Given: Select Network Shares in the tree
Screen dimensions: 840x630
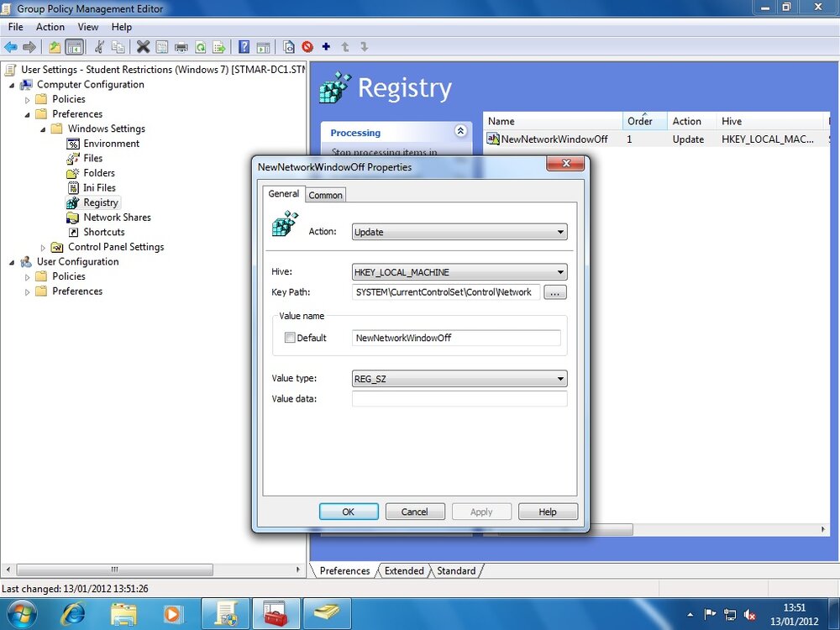Looking at the screenshot, I should (x=117, y=218).
